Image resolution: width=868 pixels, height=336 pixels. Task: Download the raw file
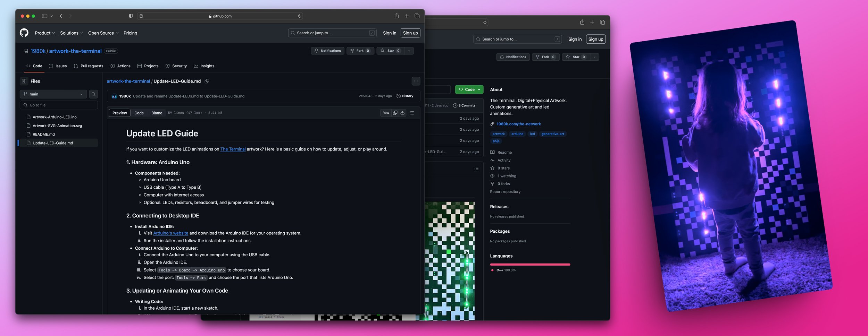402,113
